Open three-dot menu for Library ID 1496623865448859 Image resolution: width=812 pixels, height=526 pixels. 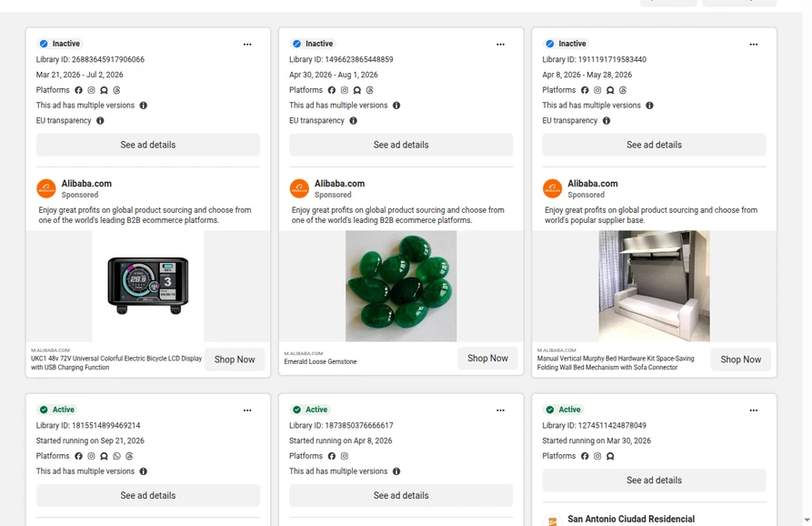coord(500,44)
